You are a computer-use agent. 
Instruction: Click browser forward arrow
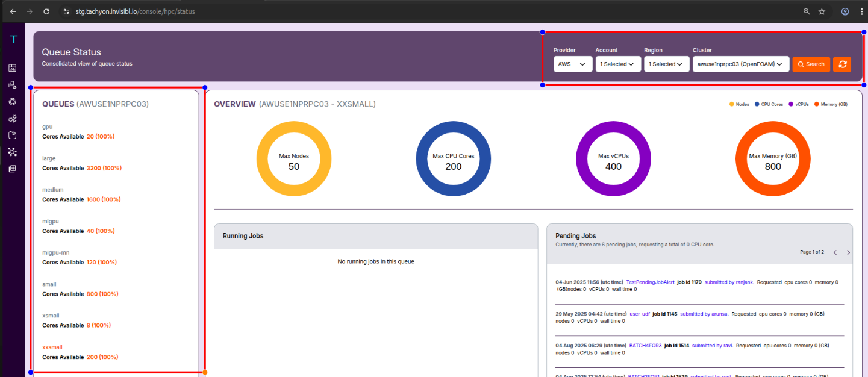coord(30,11)
